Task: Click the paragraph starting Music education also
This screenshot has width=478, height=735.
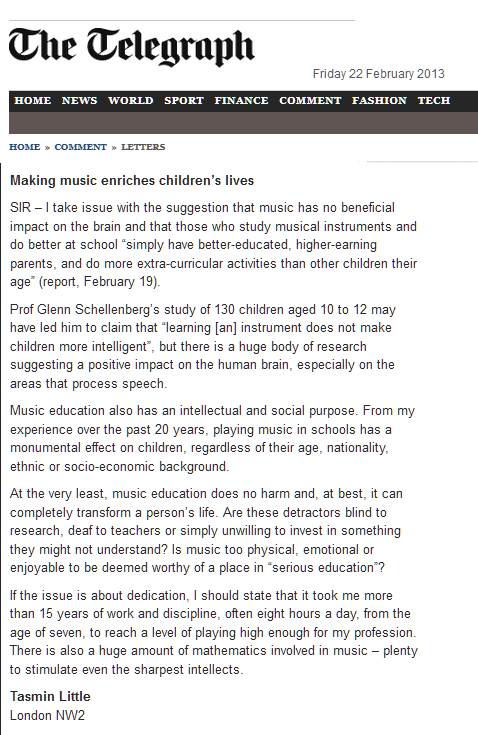Action: pyautogui.click(x=213, y=438)
